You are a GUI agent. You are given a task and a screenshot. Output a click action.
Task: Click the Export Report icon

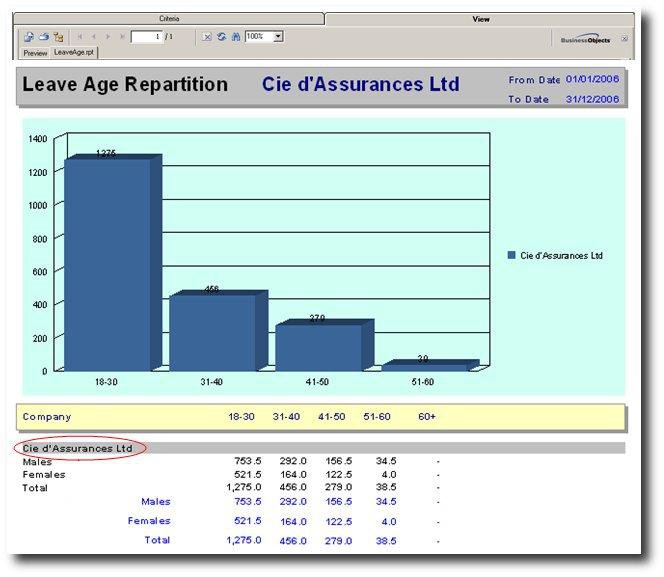point(29,37)
